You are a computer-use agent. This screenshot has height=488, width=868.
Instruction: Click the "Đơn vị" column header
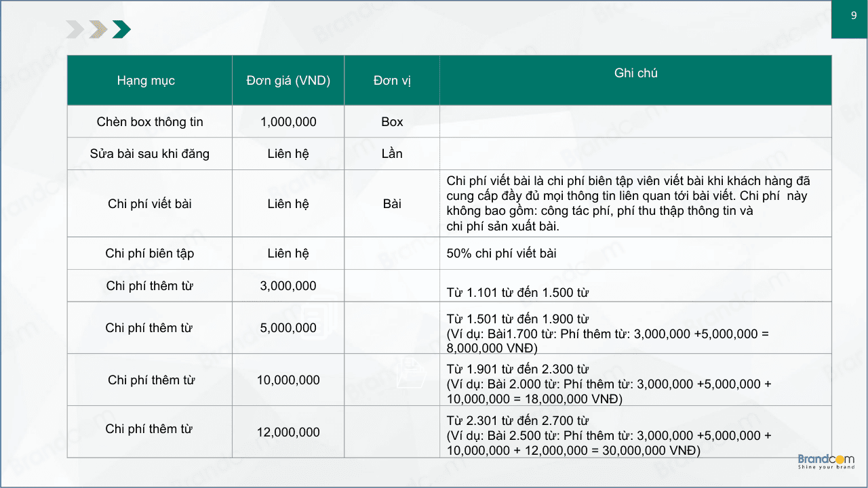point(392,81)
